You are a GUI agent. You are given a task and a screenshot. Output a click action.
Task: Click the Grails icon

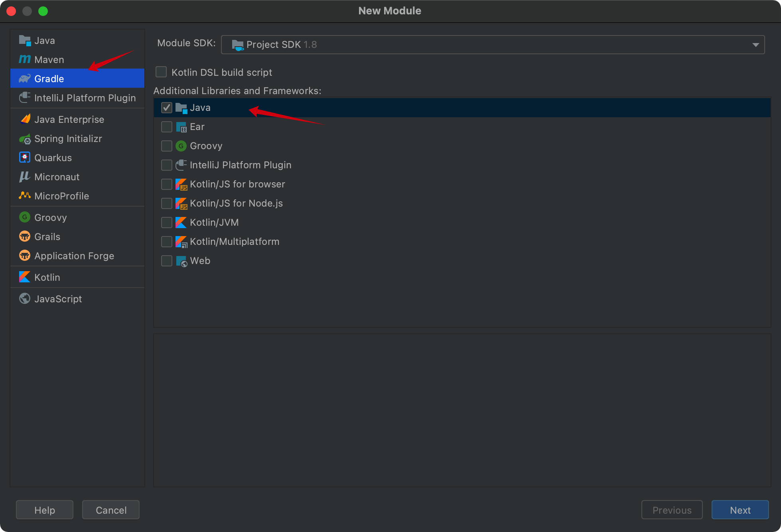pyautogui.click(x=25, y=236)
